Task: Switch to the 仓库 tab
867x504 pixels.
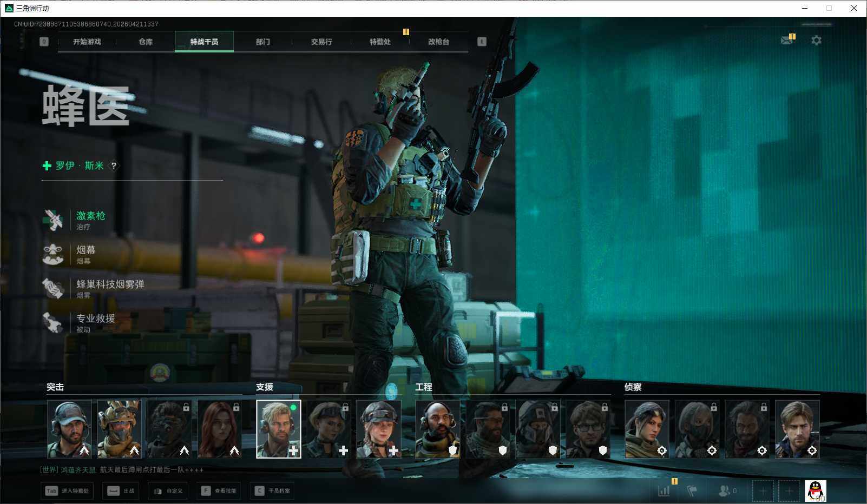Action: coord(146,42)
